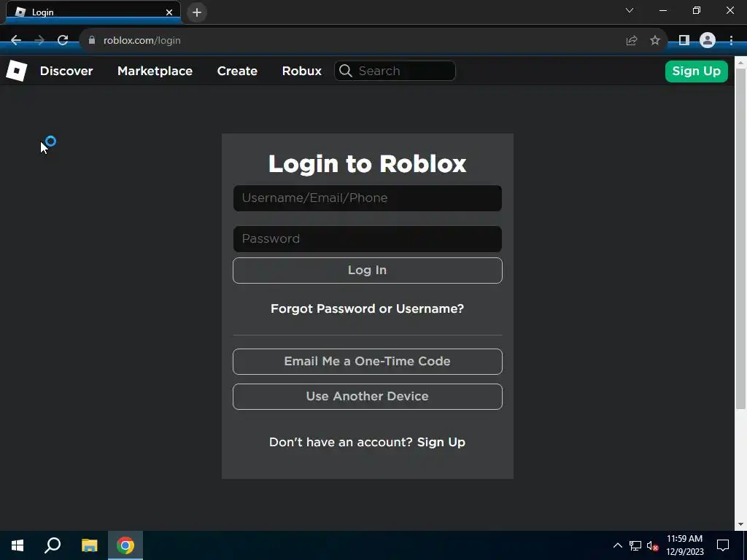
Task: Show hidden system tray icons
Action: (x=617, y=545)
